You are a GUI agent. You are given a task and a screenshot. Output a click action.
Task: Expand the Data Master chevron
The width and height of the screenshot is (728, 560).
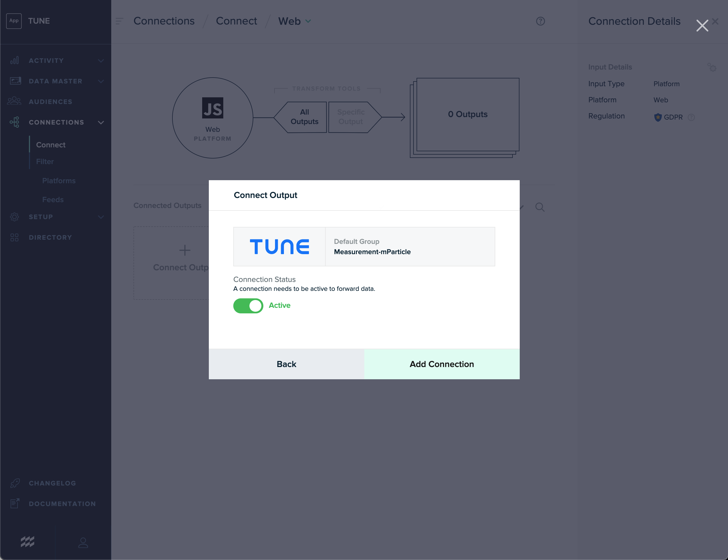(x=101, y=81)
